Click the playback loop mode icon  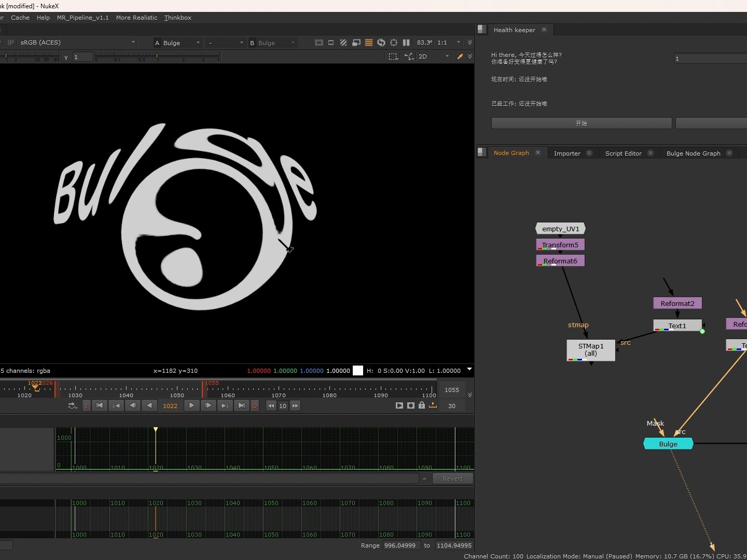click(73, 405)
